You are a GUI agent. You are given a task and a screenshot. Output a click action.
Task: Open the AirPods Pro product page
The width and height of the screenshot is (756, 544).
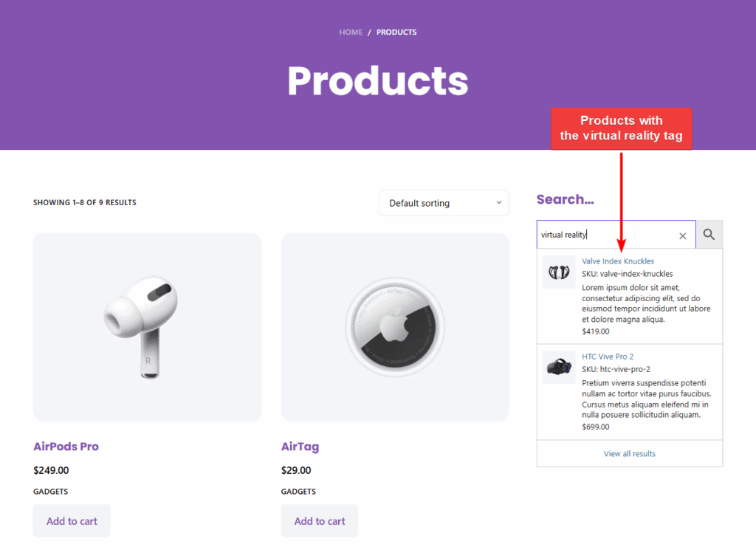[66, 447]
